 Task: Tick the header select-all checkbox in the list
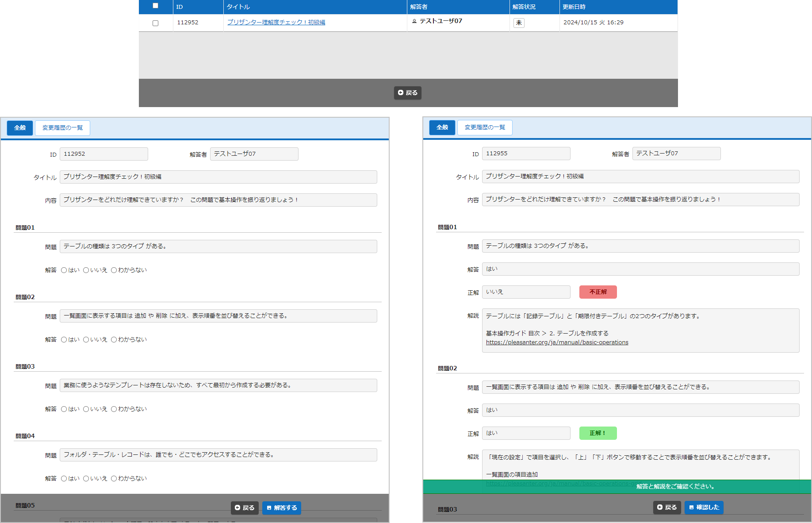(155, 6)
